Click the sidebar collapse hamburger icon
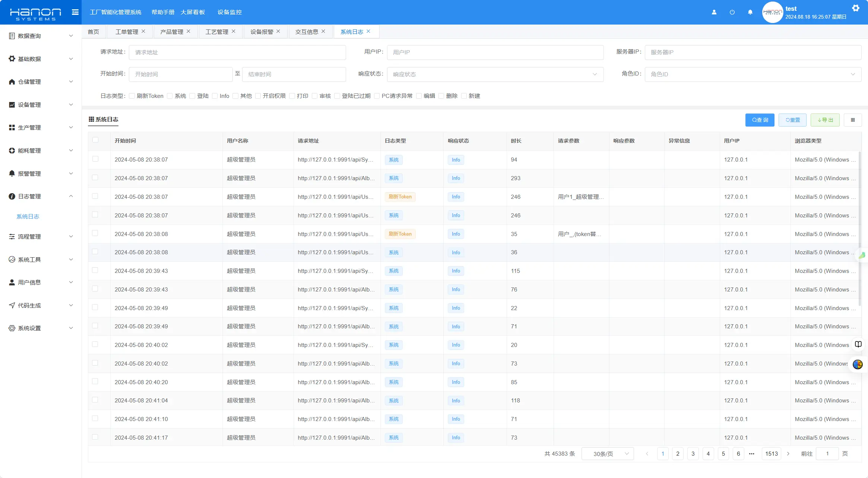The image size is (868, 478). click(75, 12)
